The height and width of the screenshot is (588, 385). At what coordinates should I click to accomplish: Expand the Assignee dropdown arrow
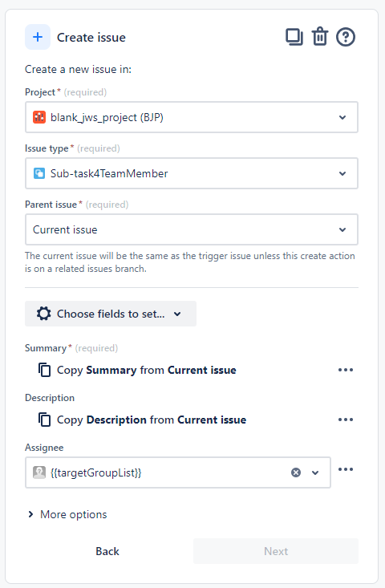(315, 472)
